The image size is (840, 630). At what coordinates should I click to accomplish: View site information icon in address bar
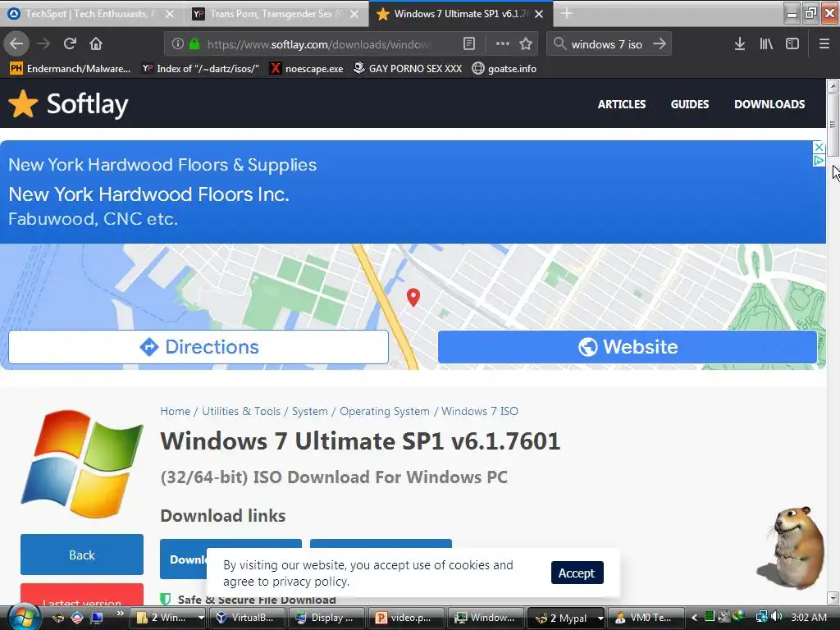(x=178, y=44)
